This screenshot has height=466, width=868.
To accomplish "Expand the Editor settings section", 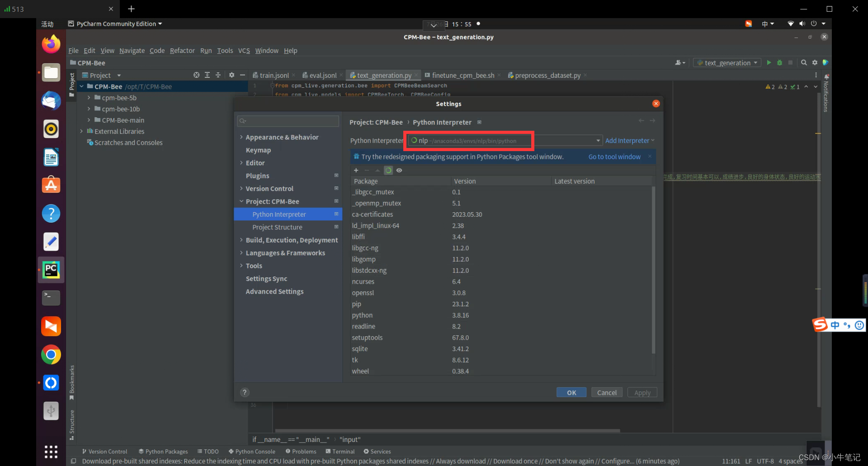I will 241,163.
